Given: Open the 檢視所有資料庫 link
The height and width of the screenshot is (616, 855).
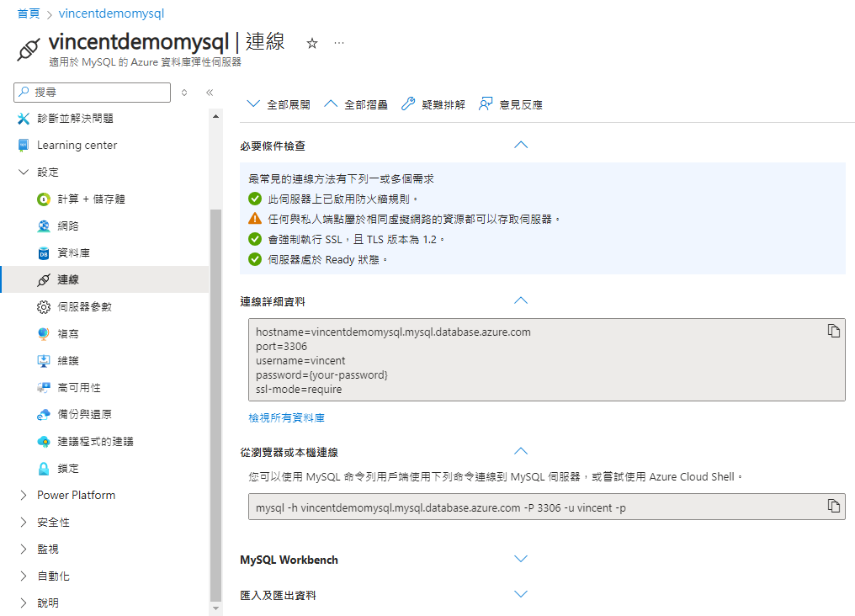Looking at the screenshot, I should 287,417.
